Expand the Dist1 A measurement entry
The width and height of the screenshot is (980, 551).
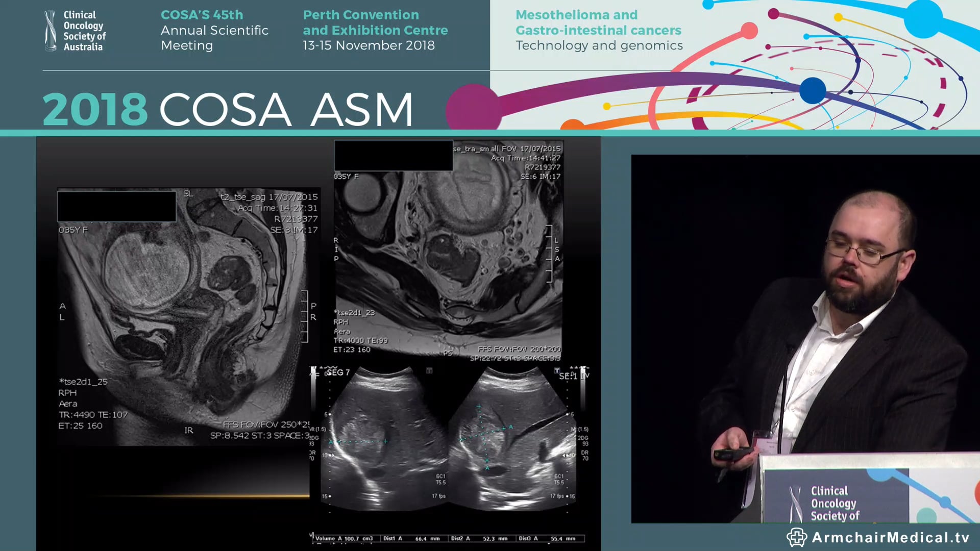pos(413,539)
